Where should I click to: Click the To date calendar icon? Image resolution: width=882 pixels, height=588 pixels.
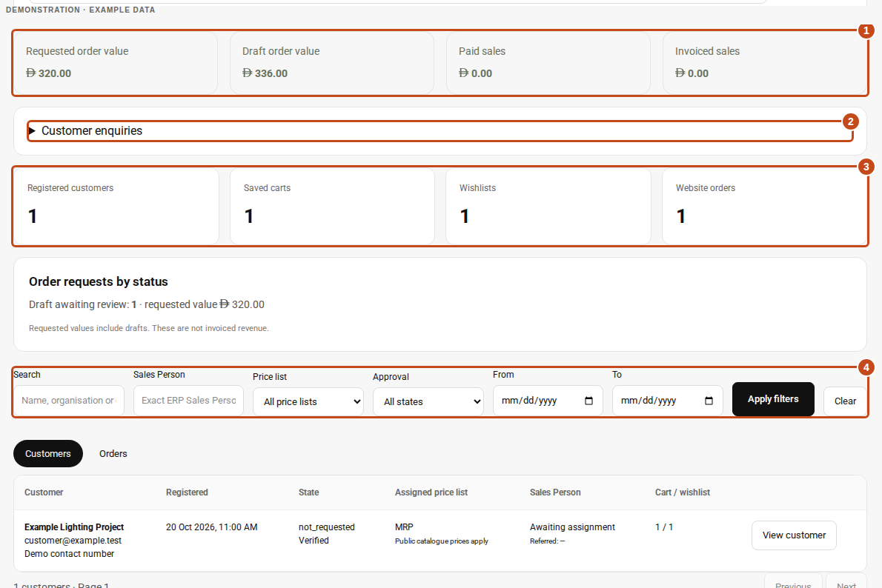tap(709, 401)
